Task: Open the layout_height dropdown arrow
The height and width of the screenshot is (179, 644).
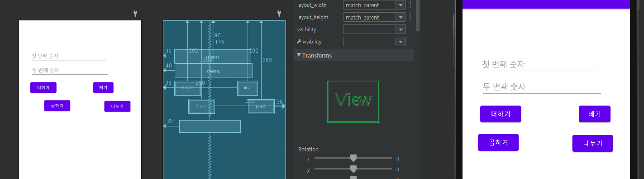Action: pyautogui.click(x=401, y=17)
